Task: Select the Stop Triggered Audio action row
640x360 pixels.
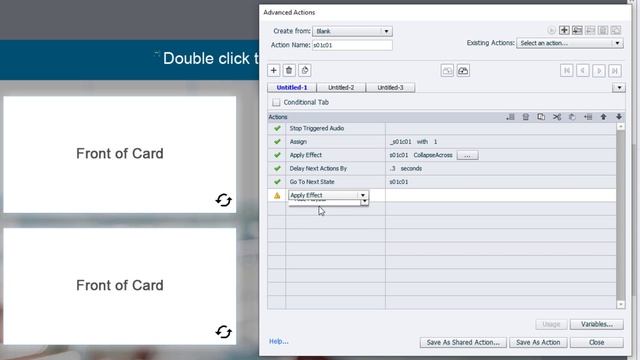Action: [x=442, y=128]
